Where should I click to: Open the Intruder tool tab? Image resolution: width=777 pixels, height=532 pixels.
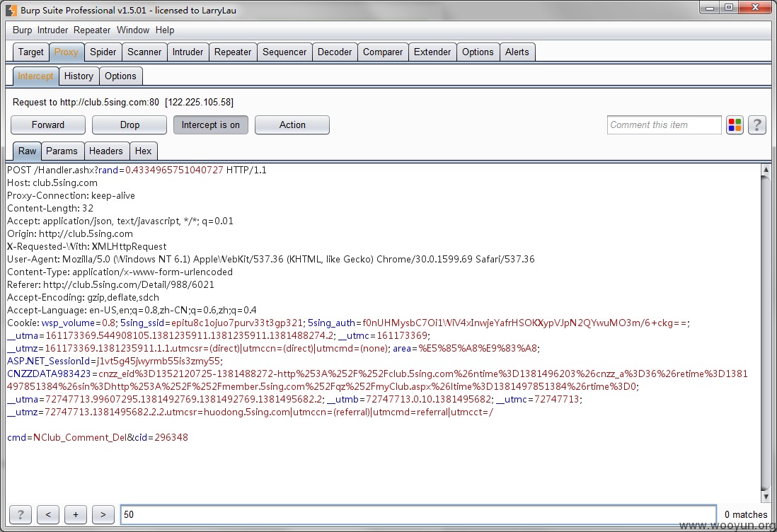click(188, 52)
